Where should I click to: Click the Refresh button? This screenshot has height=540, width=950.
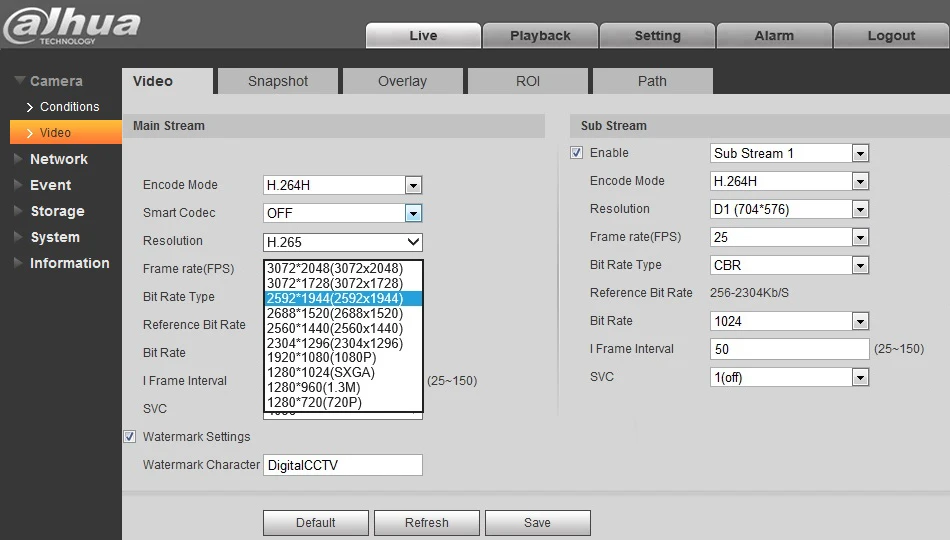click(x=427, y=522)
